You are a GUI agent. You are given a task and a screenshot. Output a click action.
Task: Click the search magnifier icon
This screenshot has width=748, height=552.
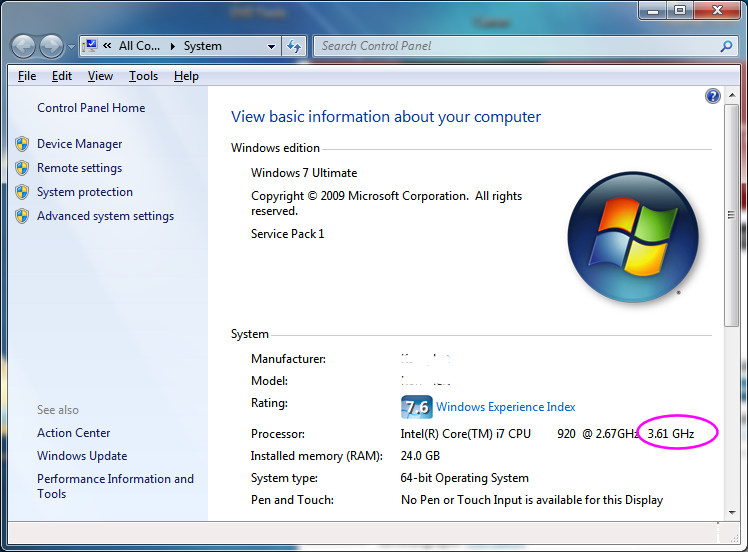coord(726,46)
